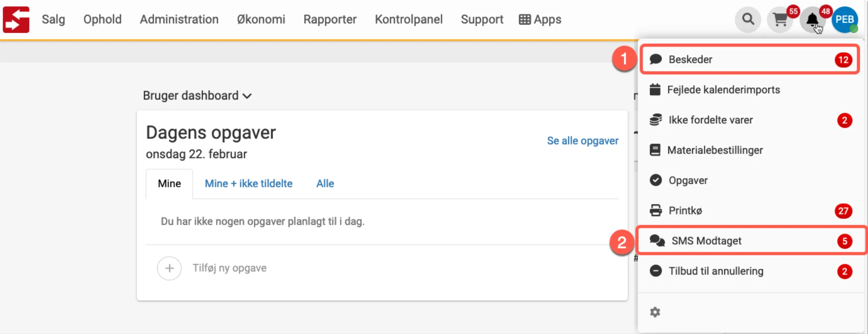Click Se alle opgaver link

coord(582,141)
